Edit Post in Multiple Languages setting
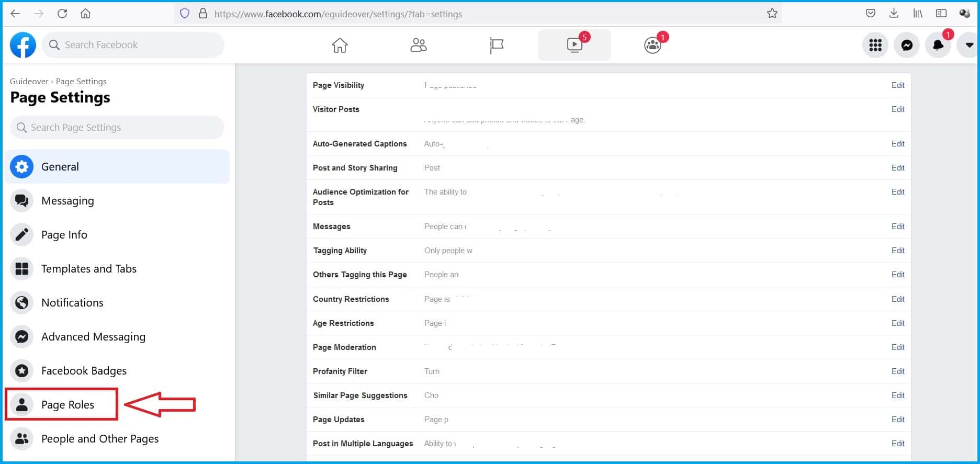Image resolution: width=980 pixels, height=464 pixels. click(x=898, y=444)
